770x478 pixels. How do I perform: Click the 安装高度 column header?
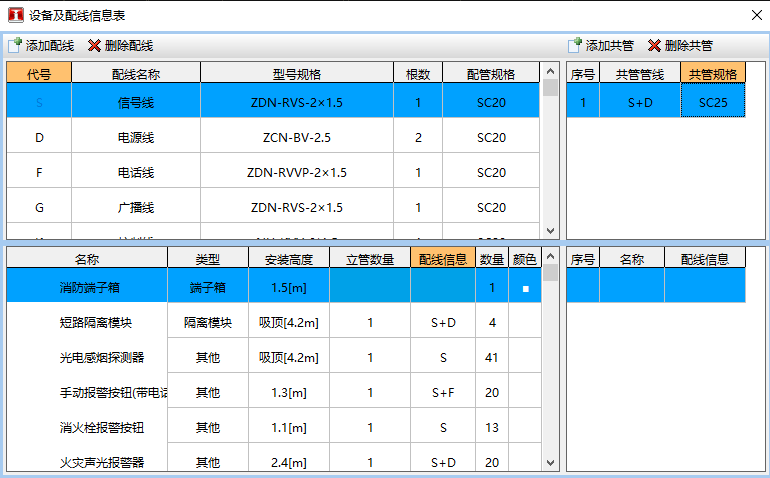[289, 259]
